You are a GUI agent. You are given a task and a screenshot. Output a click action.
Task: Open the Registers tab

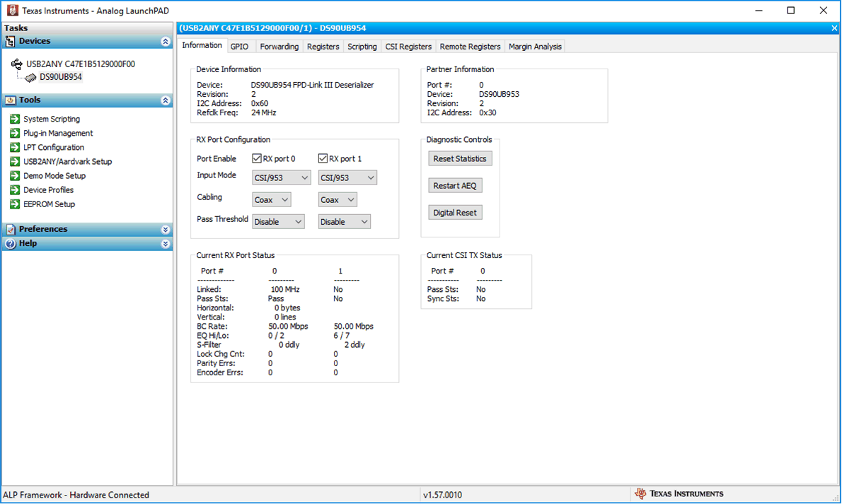323,46
